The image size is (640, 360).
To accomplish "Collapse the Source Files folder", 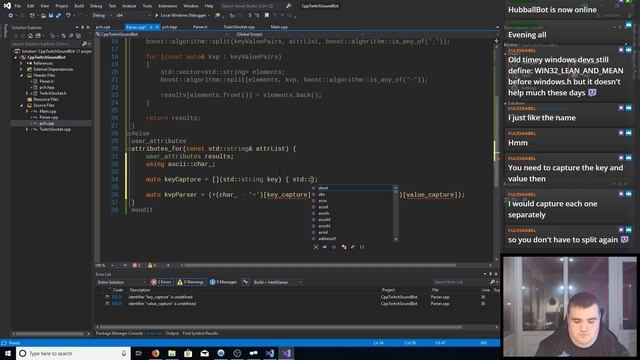I will coord(22,105).
